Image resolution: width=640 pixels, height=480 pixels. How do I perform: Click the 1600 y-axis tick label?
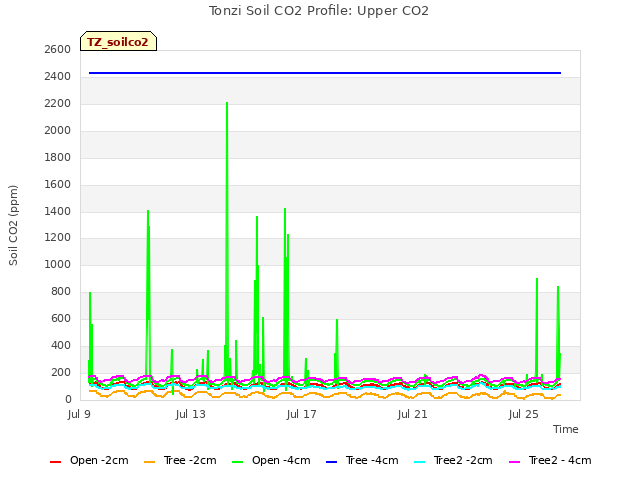tap(58, 184)
